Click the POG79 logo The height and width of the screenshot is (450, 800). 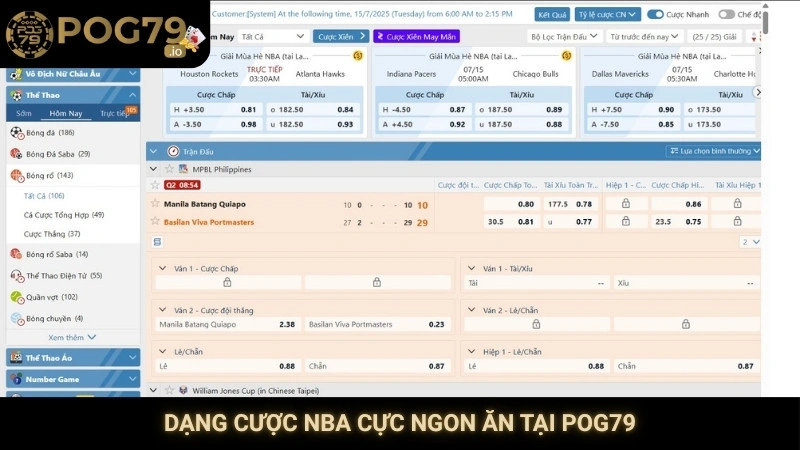coord(104,34)
